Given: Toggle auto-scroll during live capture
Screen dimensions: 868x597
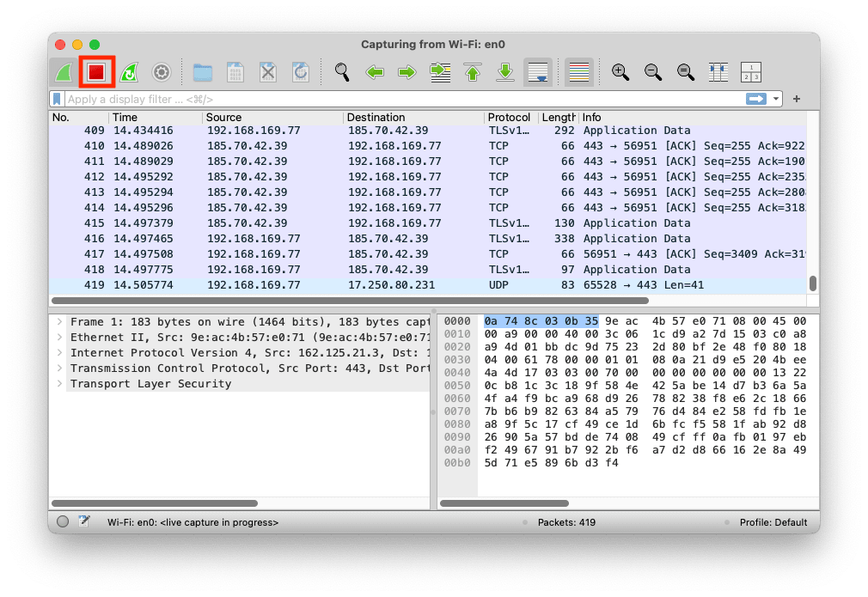Looking at the screenshot, I should pyautogui.click(x=538, y=72).
